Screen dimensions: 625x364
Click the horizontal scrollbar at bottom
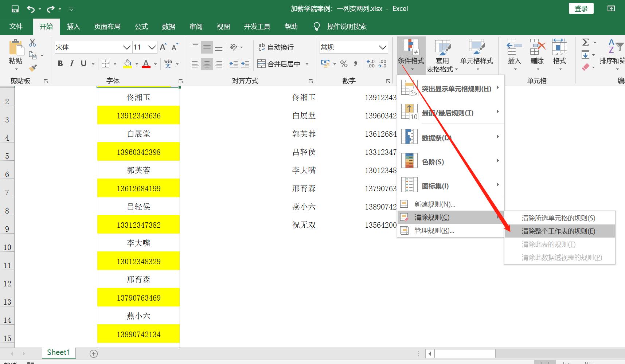pos(464,353)
